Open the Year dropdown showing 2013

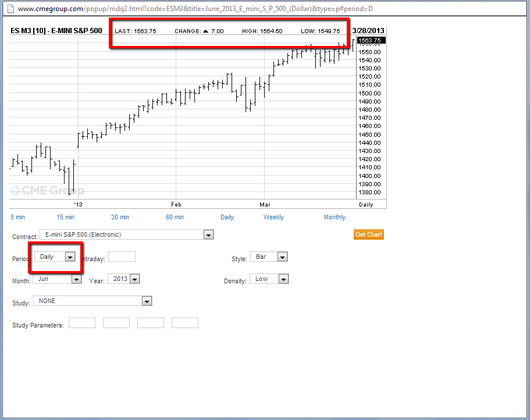[x=124, y=279]
